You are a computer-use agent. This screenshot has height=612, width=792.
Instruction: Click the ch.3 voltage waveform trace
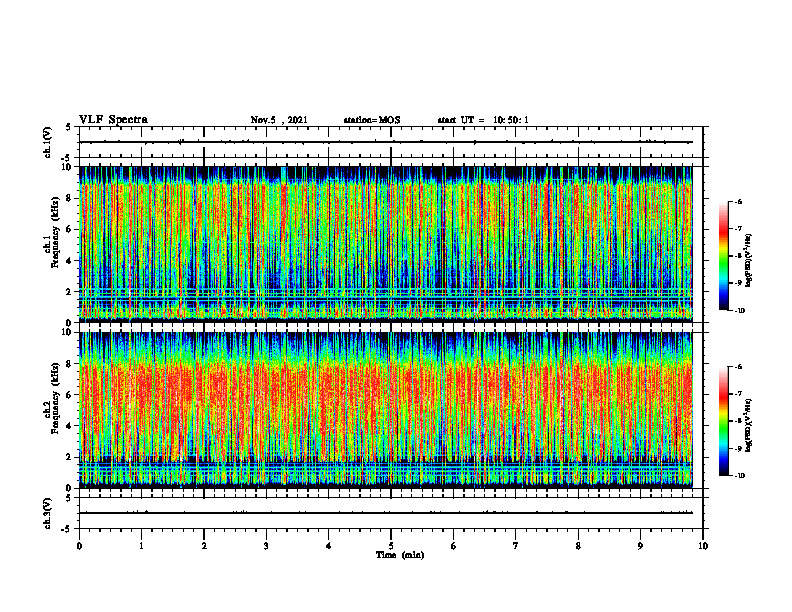coord(386,513)
